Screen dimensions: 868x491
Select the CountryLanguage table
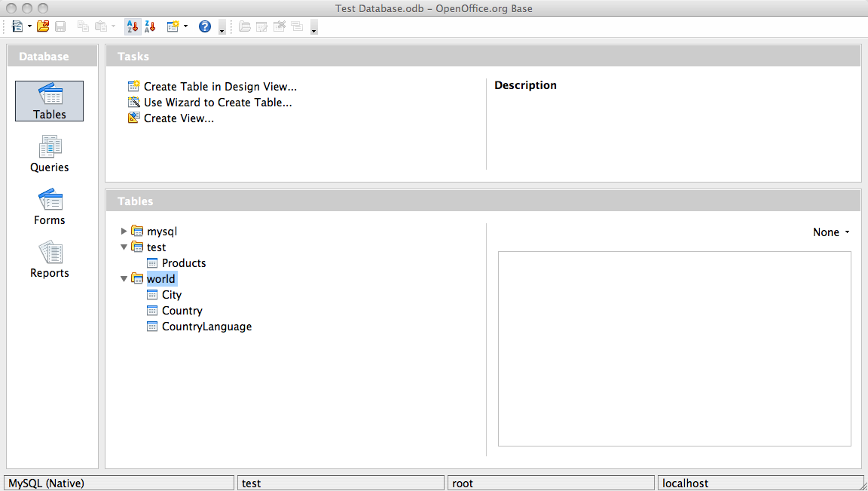[206, 327]
